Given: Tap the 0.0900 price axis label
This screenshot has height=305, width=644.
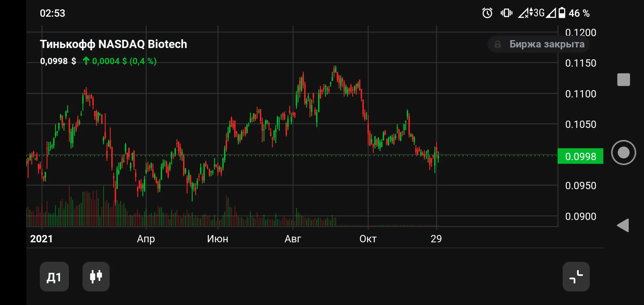Looking at the screenshot, I should click(x=581, y=216).
